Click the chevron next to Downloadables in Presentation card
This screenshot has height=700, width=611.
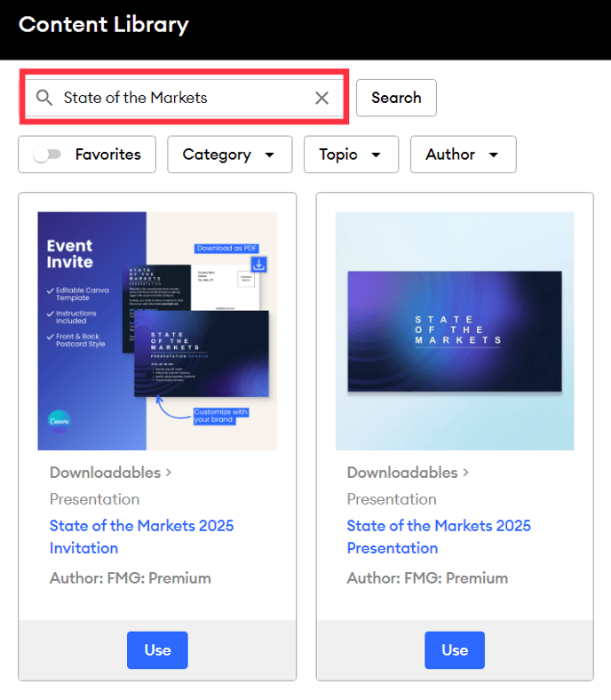466,472
